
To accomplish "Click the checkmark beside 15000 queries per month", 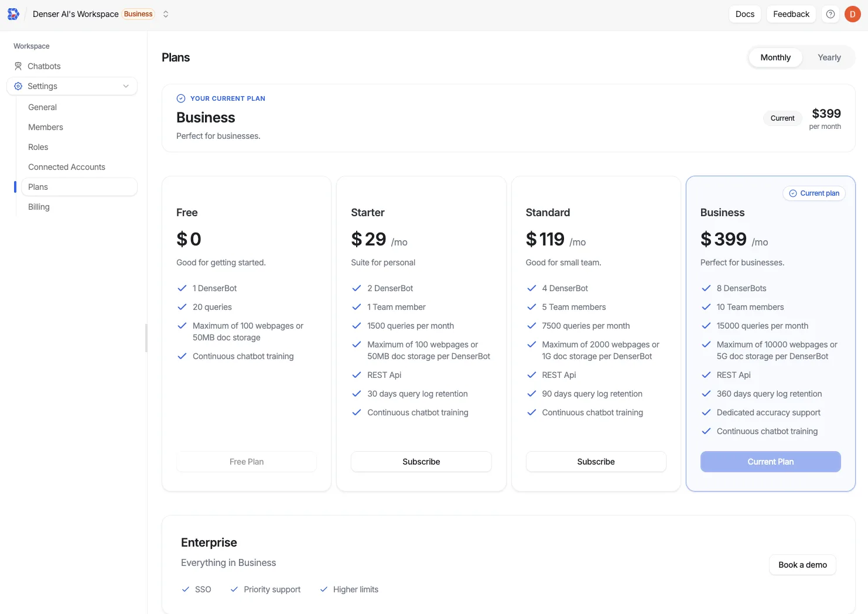I will tap(706, 326).
